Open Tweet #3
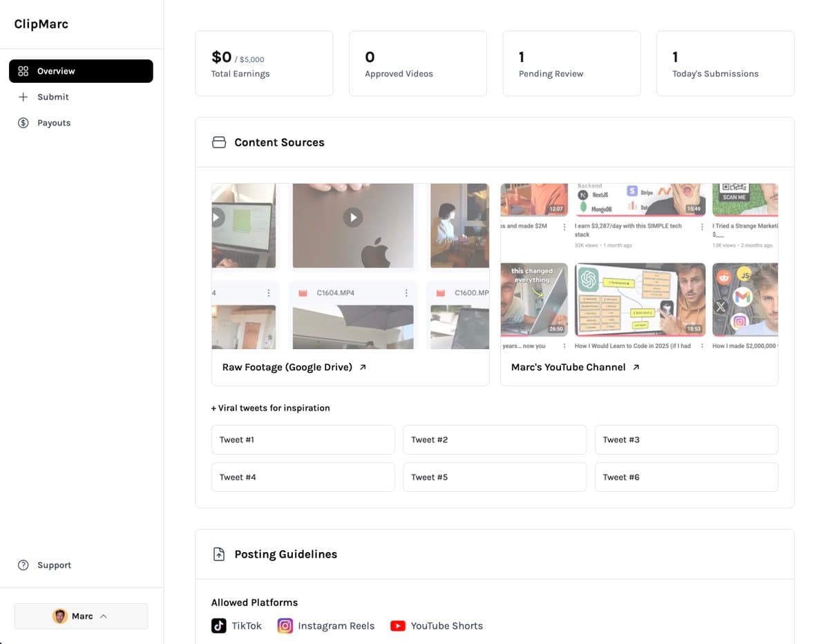829x644 pixels. 687,439
